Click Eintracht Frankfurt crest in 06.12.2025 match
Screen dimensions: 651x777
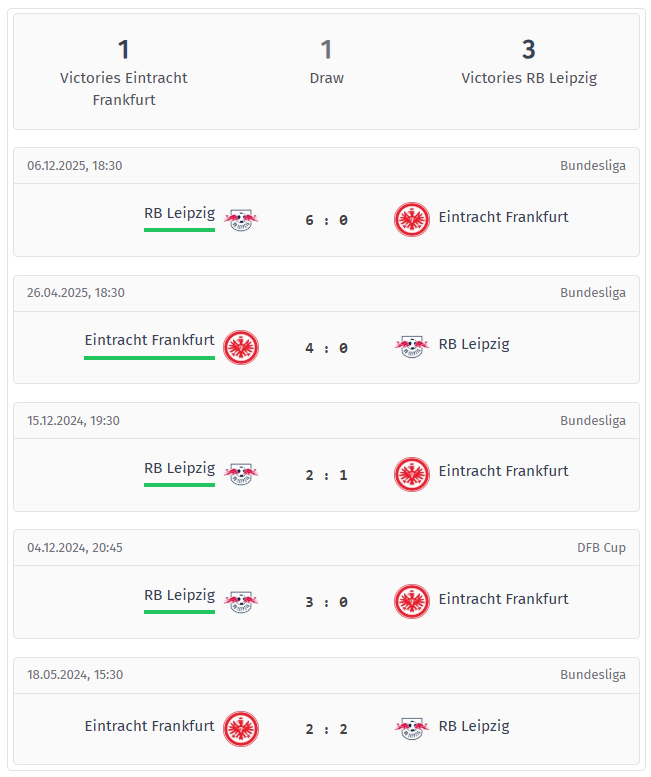click(x=411, y=219)
